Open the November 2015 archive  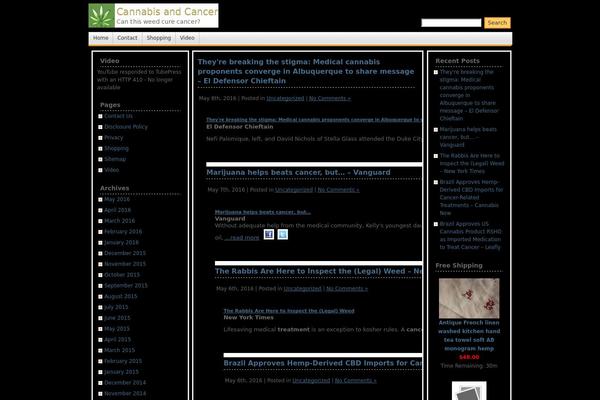pos(125,264)
